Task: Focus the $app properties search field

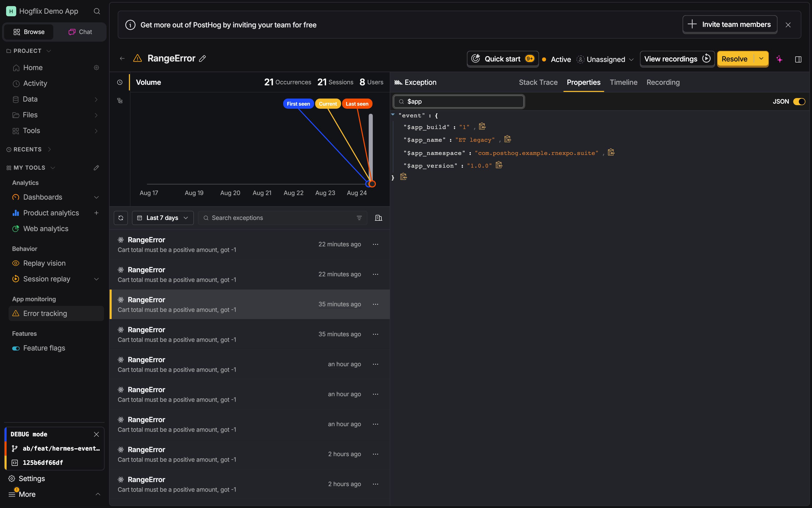Action: 458,101
